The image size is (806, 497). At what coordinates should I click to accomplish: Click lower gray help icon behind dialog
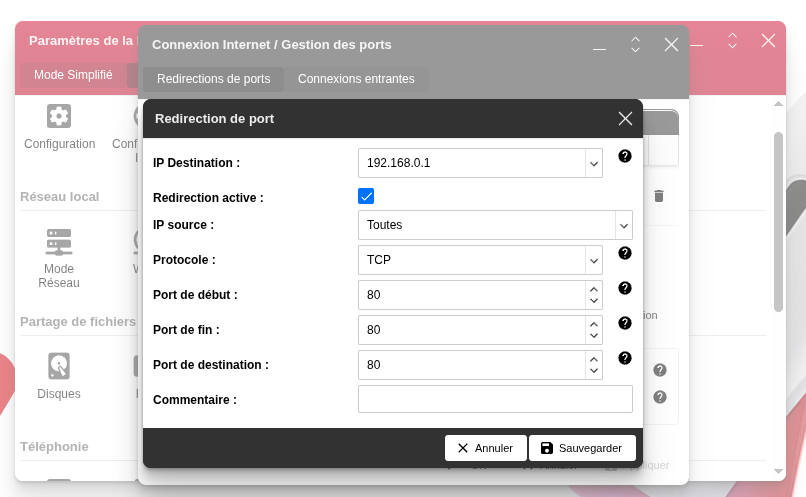point(660,397)
